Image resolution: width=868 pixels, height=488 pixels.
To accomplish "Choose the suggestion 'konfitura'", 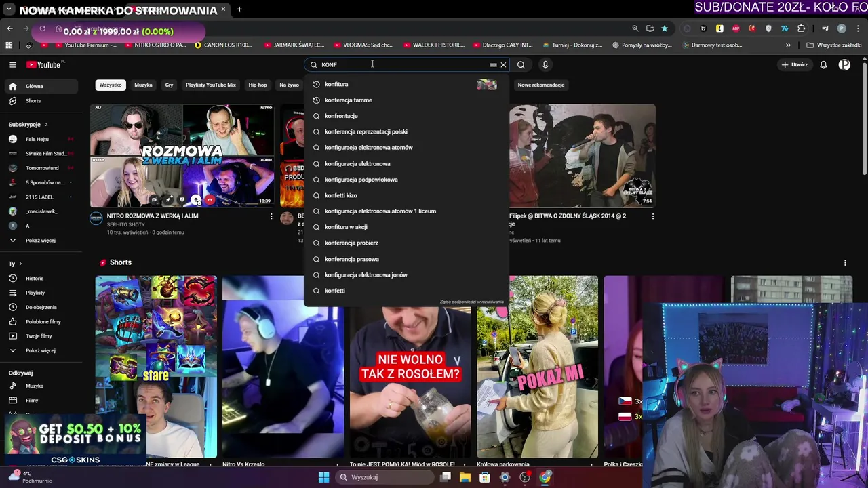I will pos(406,84).
